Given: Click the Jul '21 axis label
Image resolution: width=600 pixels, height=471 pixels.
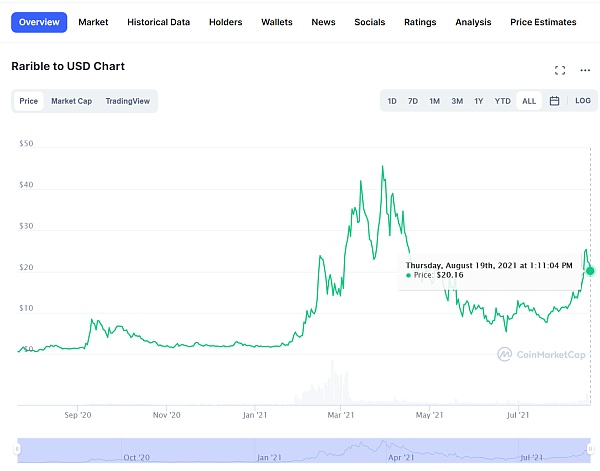Looking at the screenshot, I should [518, 415].
